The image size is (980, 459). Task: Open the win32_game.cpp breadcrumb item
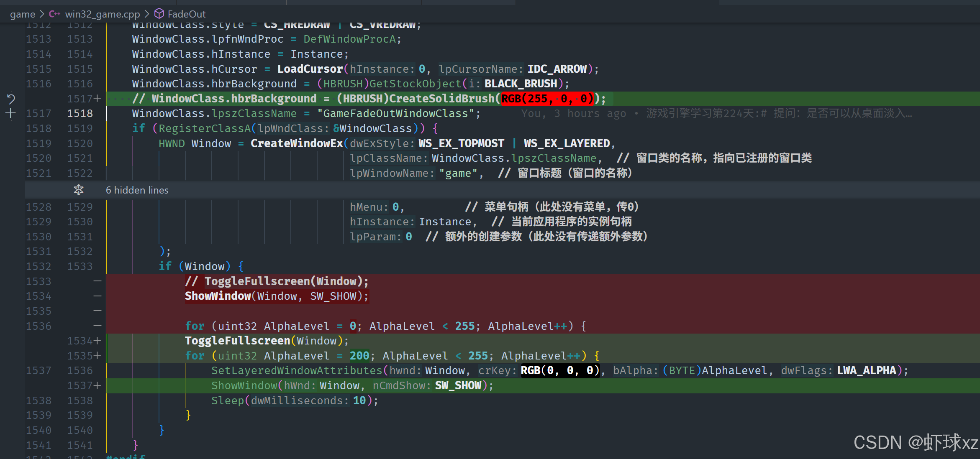[103, 14]
